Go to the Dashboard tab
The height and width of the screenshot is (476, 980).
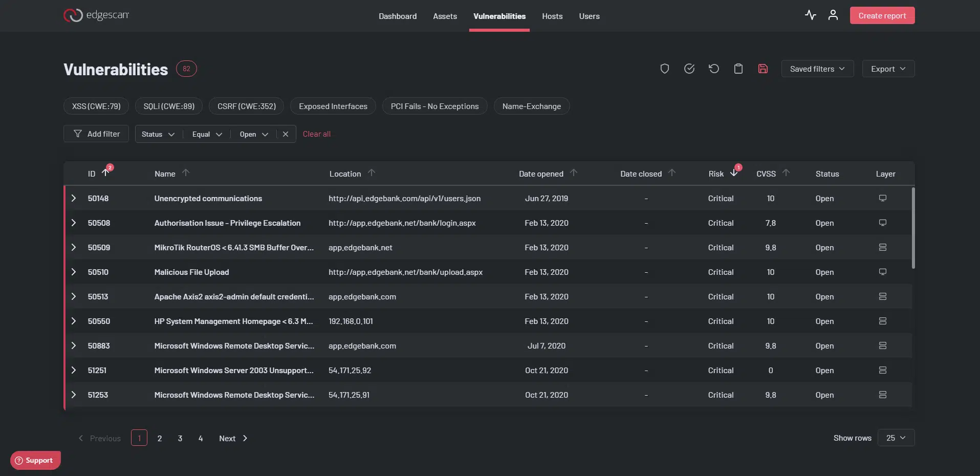[x=398, y=16]
